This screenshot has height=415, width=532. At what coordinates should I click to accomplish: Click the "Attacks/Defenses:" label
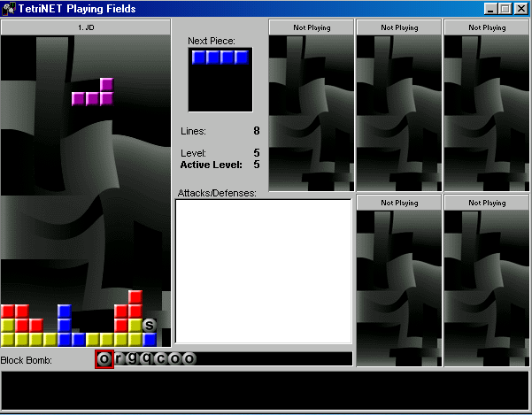(217, 193)
